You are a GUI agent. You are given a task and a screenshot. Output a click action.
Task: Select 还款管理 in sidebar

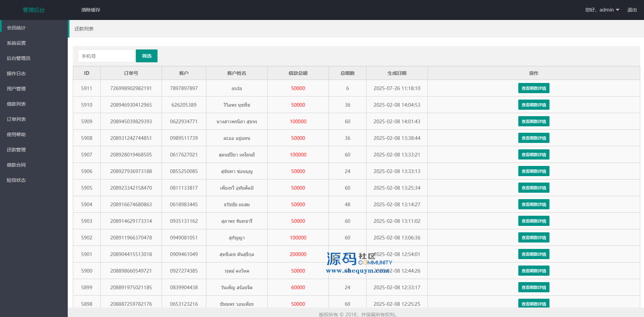16,150
